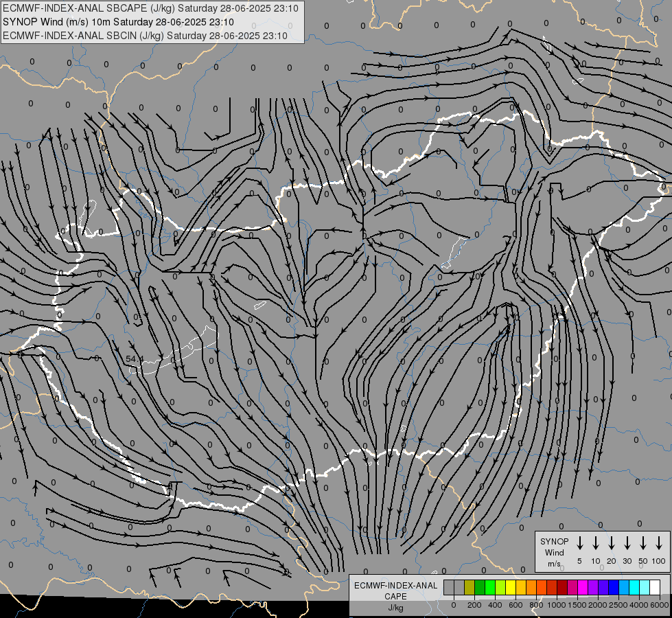Pick the yellow-green CAPE legend swatch
Viewport: 672px width, 618px height.
(x=500, y=587)
